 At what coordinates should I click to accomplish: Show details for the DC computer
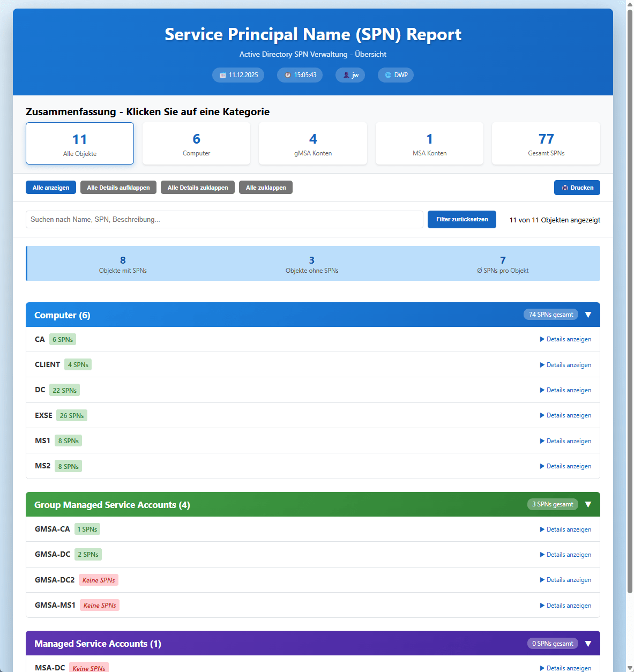pos(565,390)
